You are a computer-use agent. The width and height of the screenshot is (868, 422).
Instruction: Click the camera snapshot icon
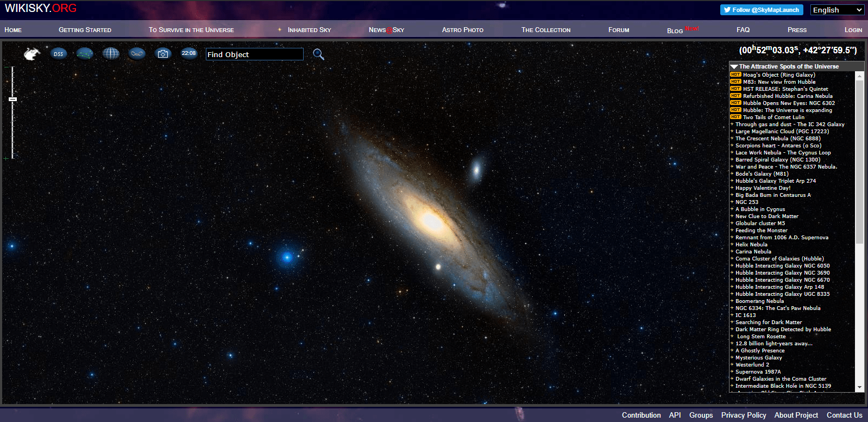[x=163, y=53]
